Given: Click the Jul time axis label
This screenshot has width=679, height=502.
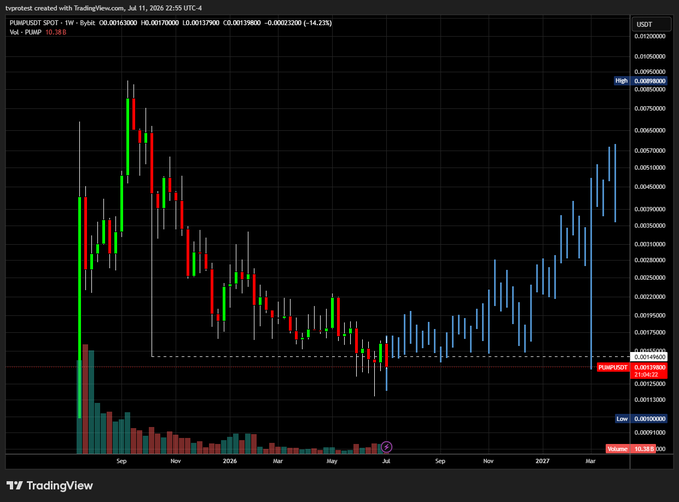Looking at the screenshot, I should click(386, 461).
